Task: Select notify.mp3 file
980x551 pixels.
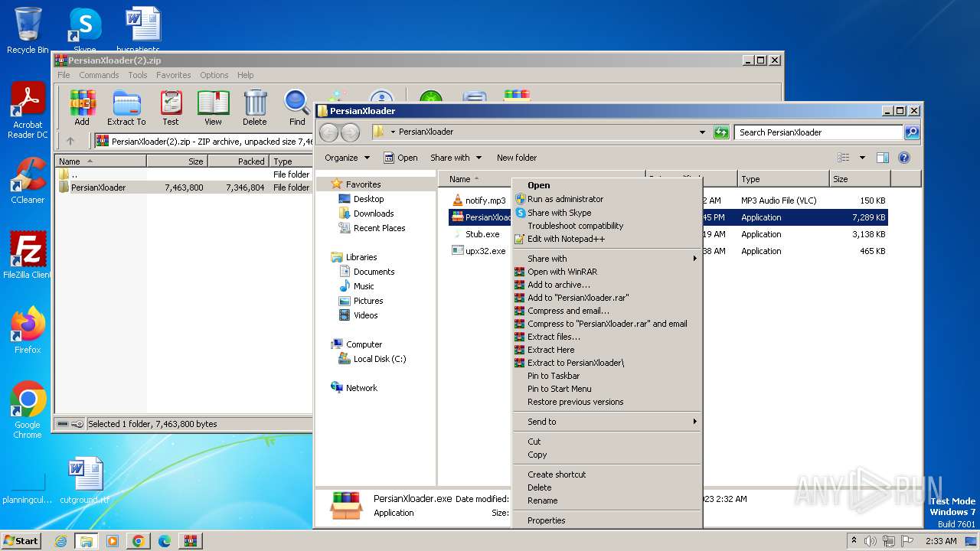Action: pyautogui.click(x=480, y=201)
